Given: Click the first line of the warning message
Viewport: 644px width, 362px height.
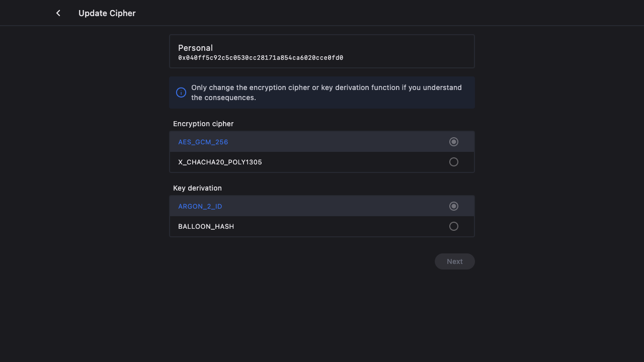Looking at the screenshot, I should (326, 87).
